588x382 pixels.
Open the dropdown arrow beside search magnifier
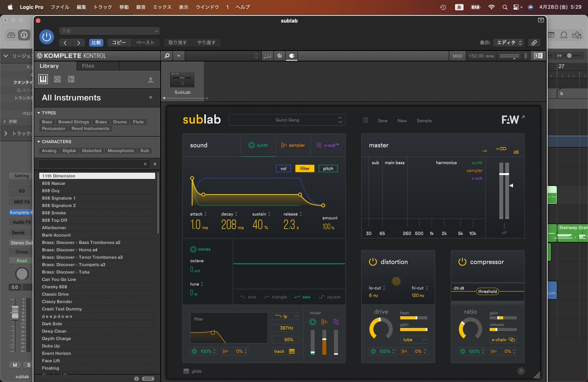(x=178, y=56)
